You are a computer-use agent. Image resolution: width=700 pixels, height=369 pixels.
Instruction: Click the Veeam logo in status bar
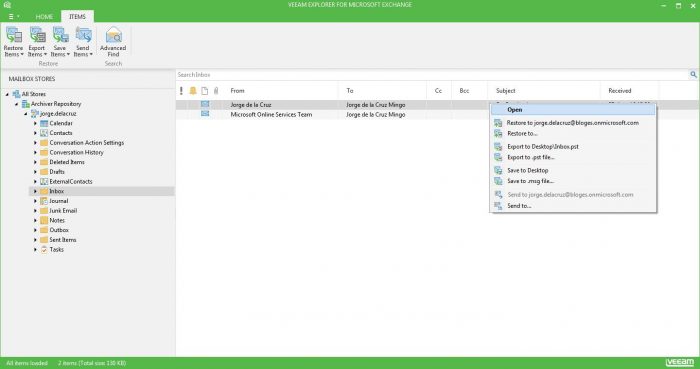(x=680, y=362)
